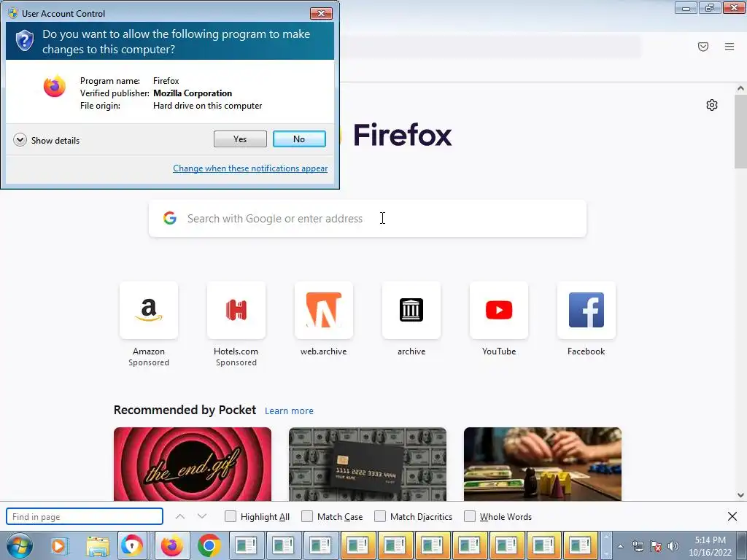Click the Firefox wordmark heading
Screen dimensions: 747x560
pyautogui.click(x=403, y=135)
